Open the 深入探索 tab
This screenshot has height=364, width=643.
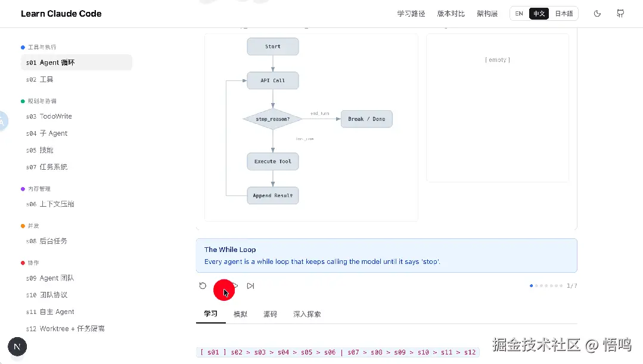coord(306,313)
